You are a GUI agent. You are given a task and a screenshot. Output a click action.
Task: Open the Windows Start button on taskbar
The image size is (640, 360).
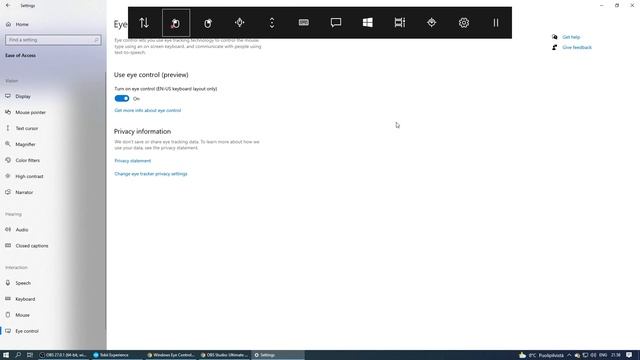6,355
